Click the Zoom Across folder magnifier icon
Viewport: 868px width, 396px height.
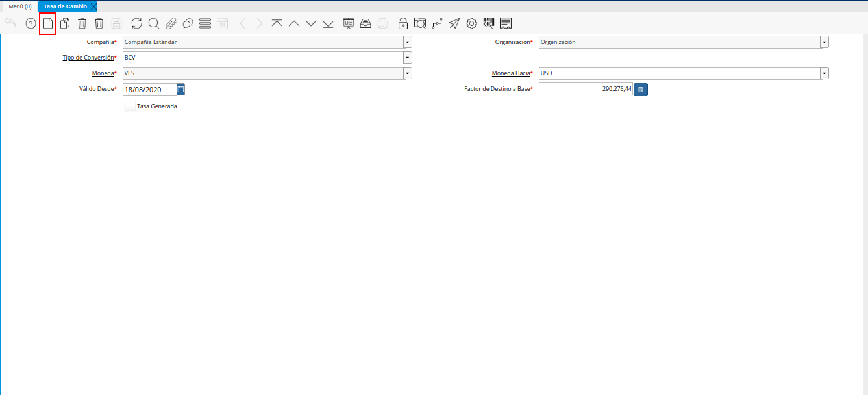[420, 24]
